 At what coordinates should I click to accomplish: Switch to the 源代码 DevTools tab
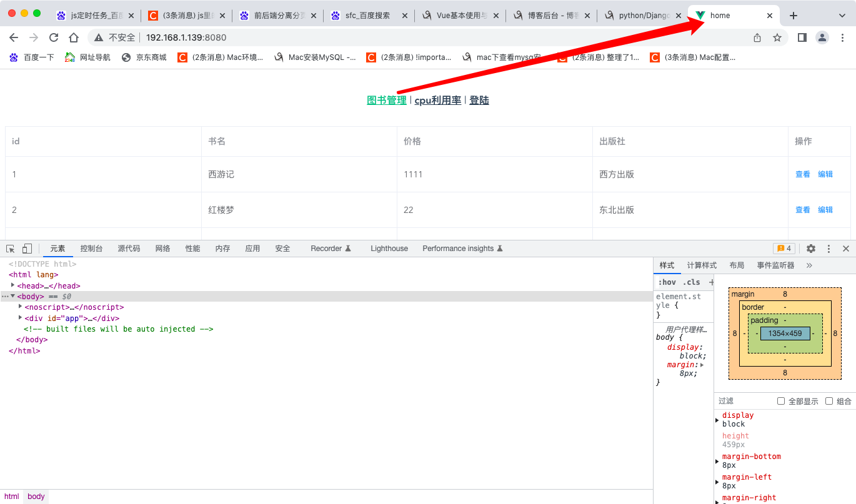[x=129, y=249]
